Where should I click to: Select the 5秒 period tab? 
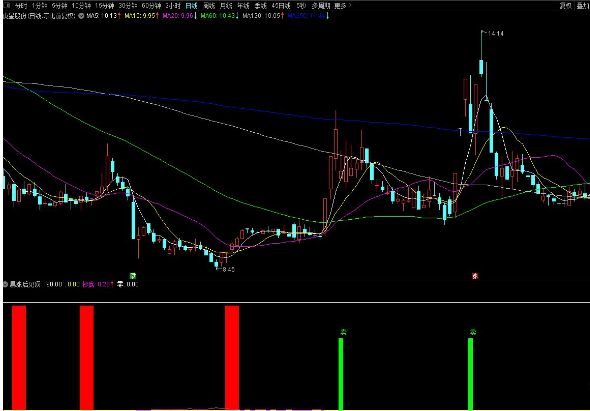pos(301,6)
